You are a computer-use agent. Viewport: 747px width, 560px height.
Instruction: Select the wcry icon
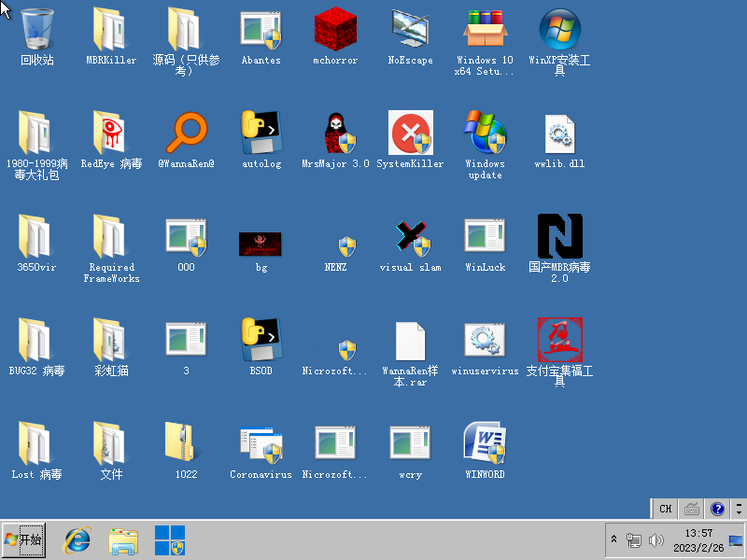(x=410, y=443)
